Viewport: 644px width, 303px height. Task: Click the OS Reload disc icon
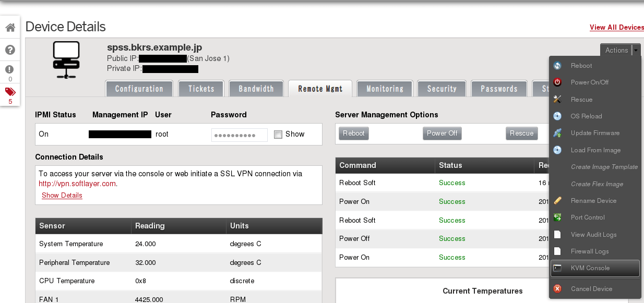point(557,116)
